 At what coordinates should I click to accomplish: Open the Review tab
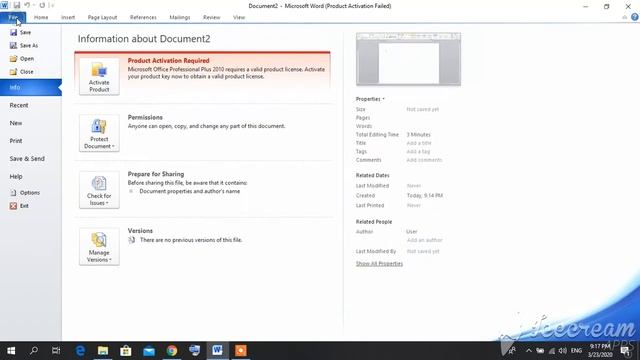(211, 18)
